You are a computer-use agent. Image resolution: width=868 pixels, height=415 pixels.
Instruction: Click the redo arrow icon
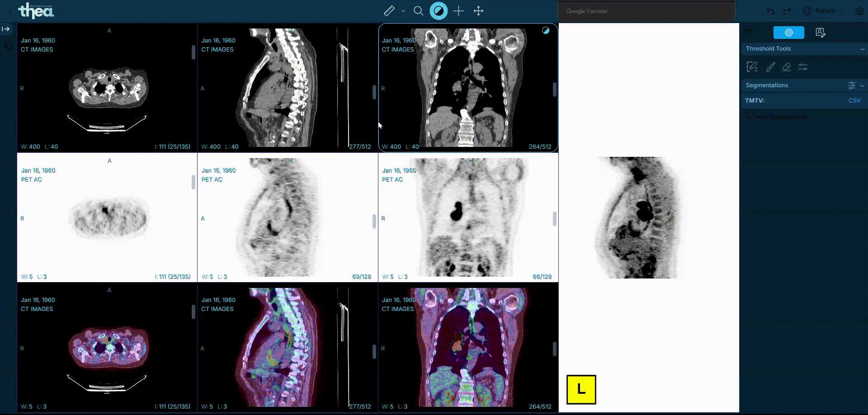click(787, 11)
